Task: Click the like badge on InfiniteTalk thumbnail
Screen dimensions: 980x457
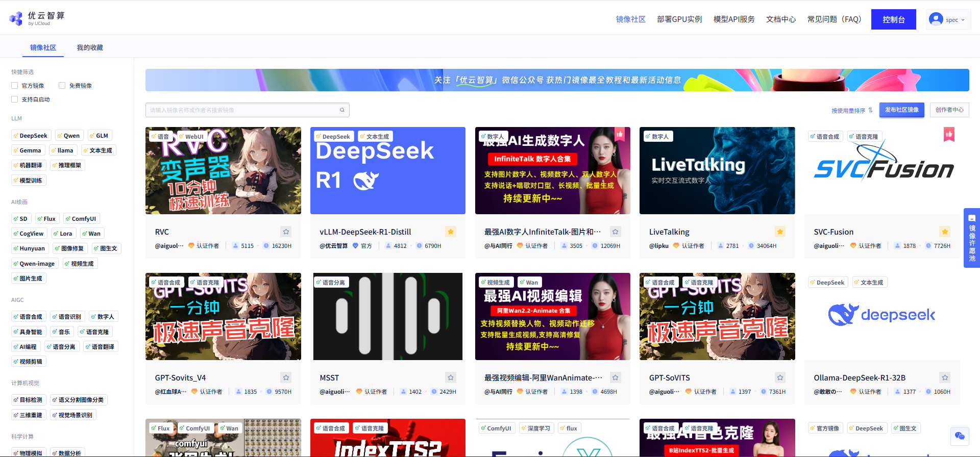Action: pos(619,135)
